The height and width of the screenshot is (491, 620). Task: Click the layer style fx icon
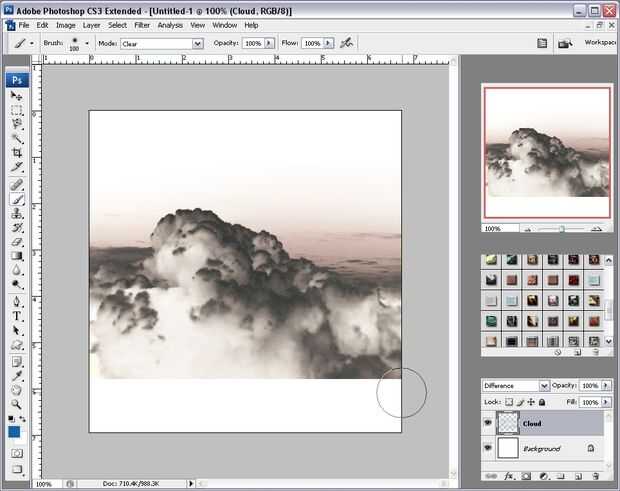509,476
